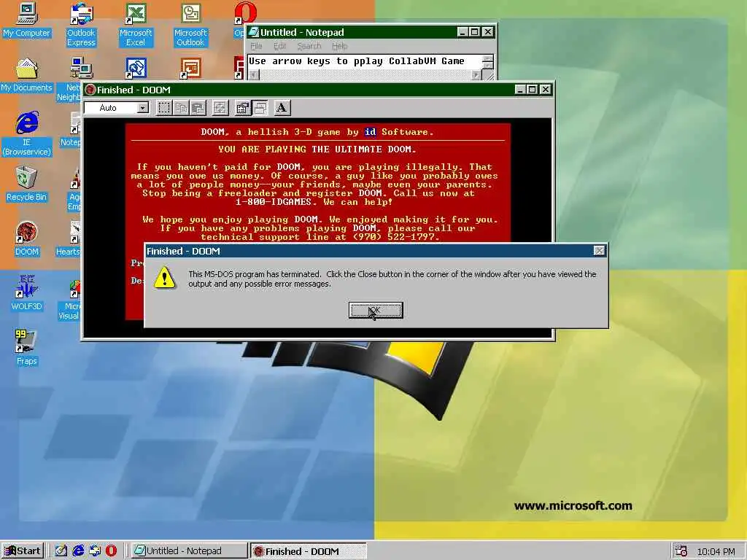This screenshot has width=747, height=560.
Task: Open the Auto font size dropdown
Action: 142,108
